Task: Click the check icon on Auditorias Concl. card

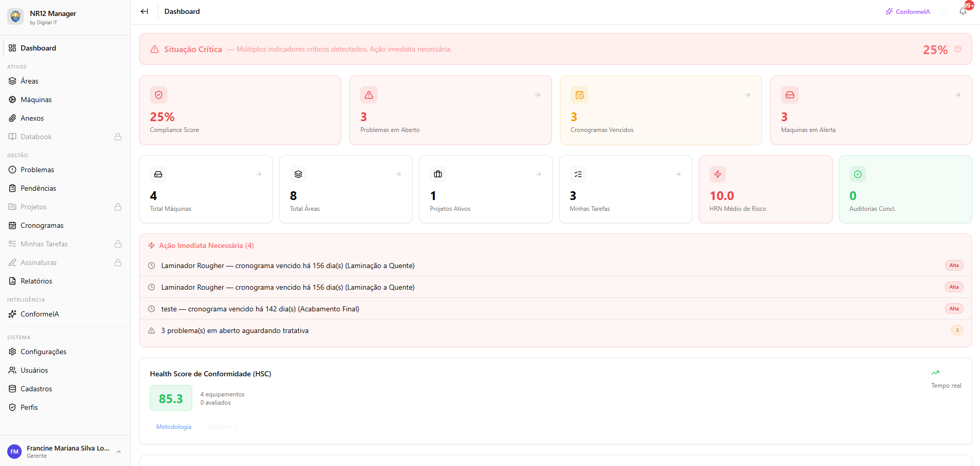Action: [x=858, y=174]
